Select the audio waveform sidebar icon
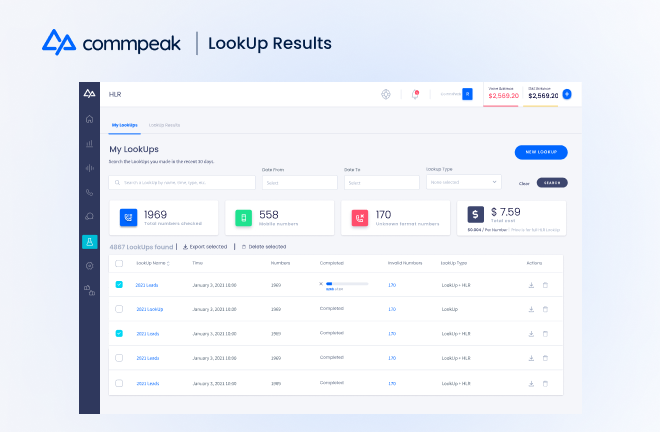 point(89,168)
